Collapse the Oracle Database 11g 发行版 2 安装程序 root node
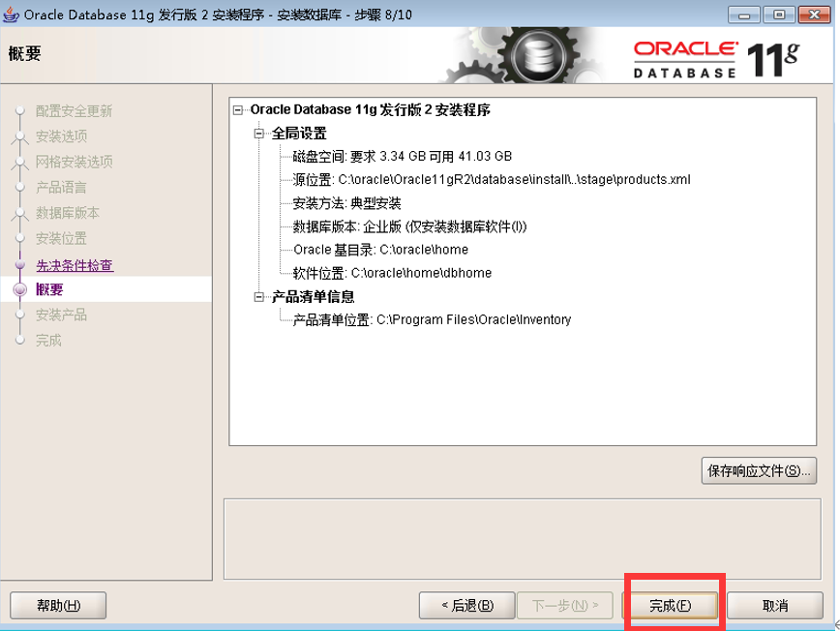This screenshot has height=631, width=840. point(238,110)
